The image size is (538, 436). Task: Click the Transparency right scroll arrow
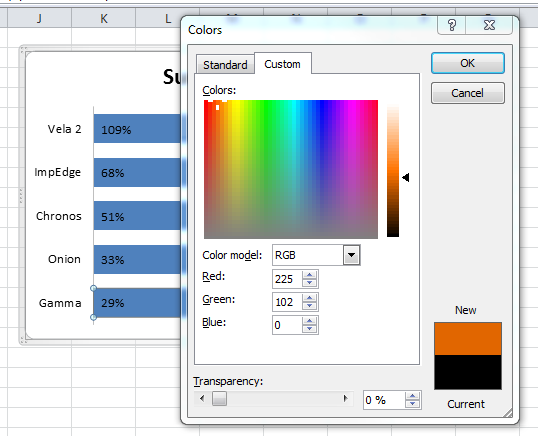click(346, 398)
